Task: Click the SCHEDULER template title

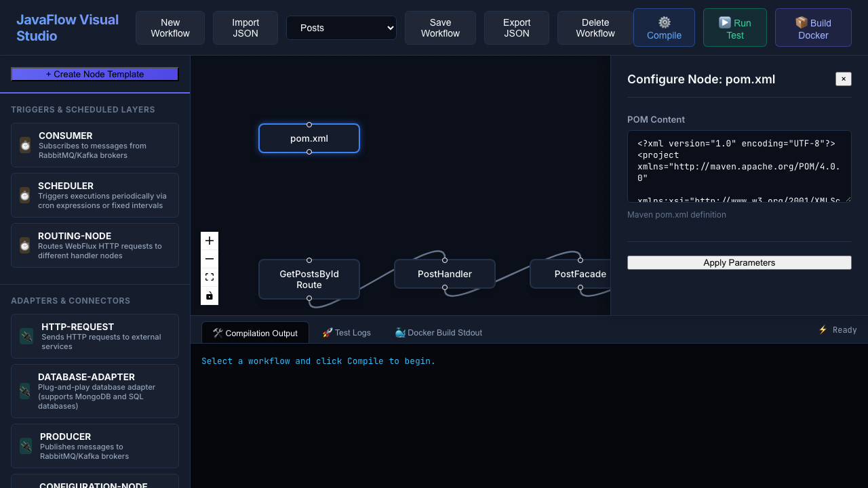Action: [x=66, y=186]
